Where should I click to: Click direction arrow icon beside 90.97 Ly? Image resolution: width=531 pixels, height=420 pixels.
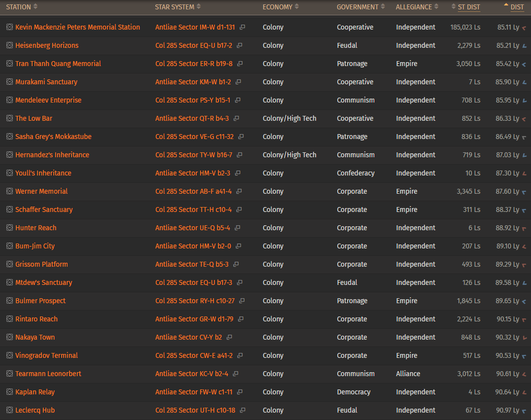[x=524, y=411]
